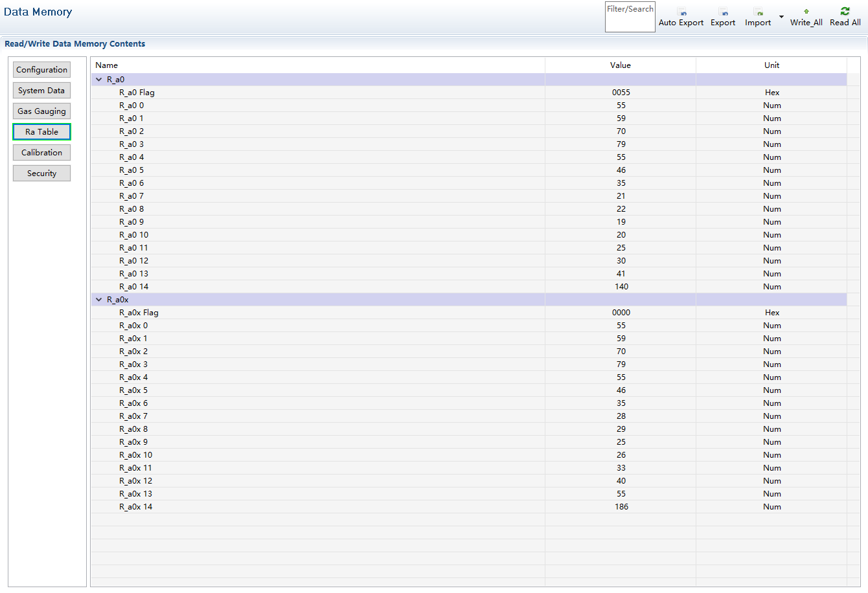Select the R_a0 3 row name
The image size is (868, 593).
(x=131, y=144)
